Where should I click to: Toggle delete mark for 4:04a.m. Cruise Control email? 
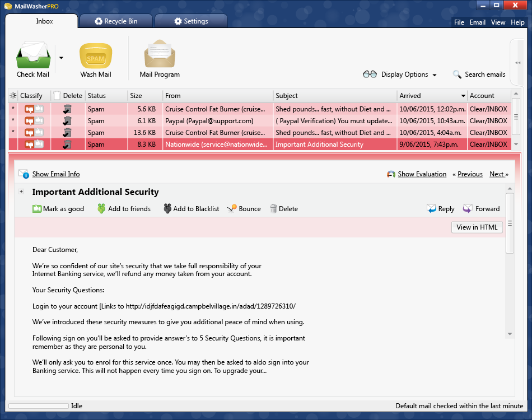(67, 133)
